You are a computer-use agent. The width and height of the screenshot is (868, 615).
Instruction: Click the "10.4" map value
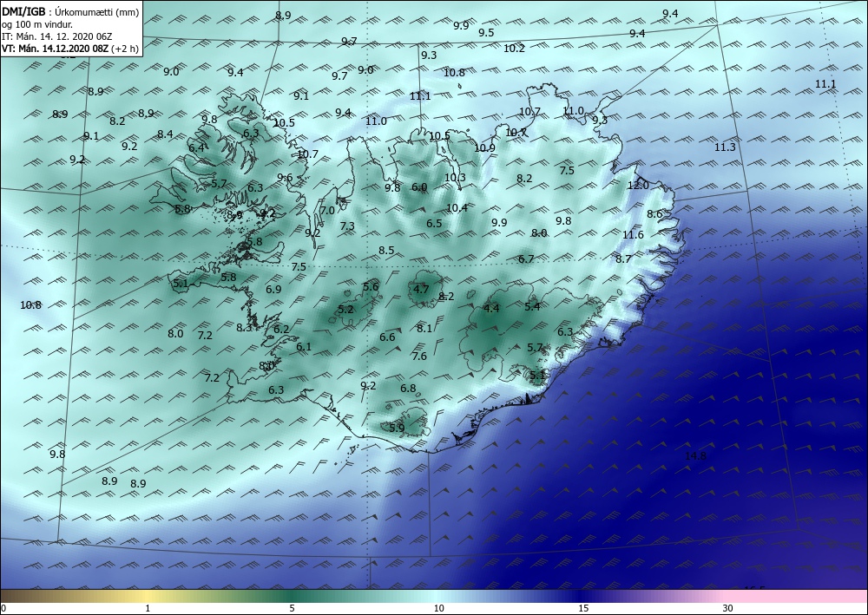tap(457, 208)
